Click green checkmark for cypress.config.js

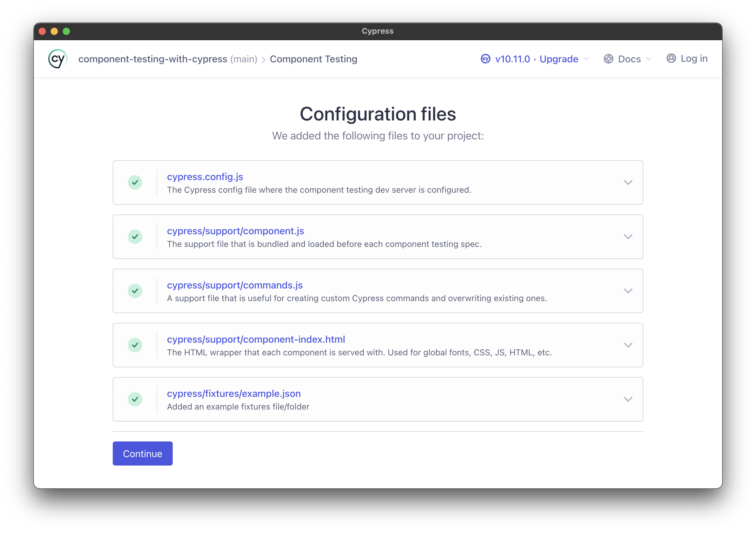click(135, 182)
